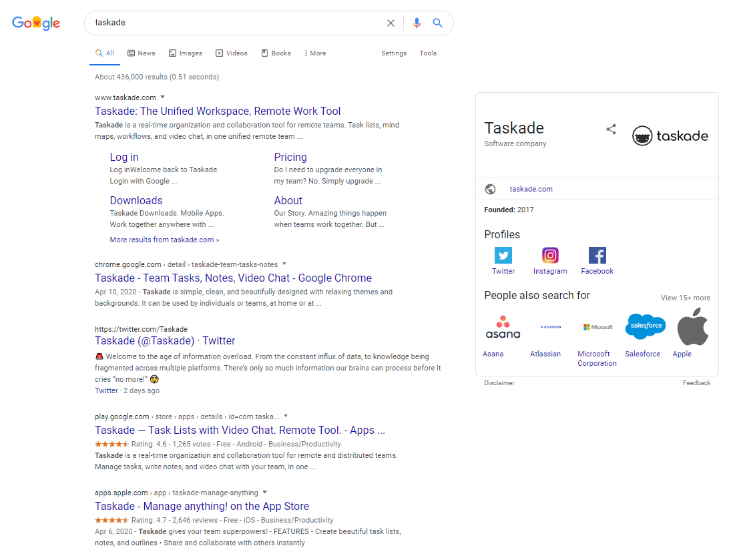Click the Twitter source link under the tweet
The height and width of the screenshot is (560, 737).
(106, 390)
